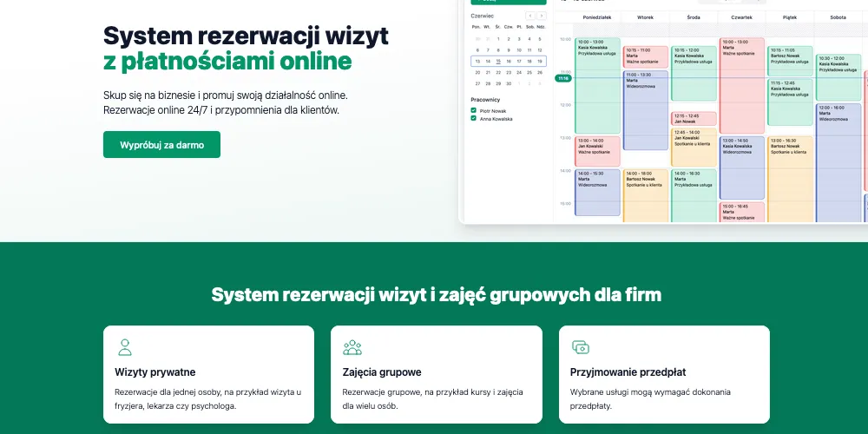Open Friday 11:15 - 12:45 Kasia Kowalska event

pyautogui.click(x=790, y=102)
